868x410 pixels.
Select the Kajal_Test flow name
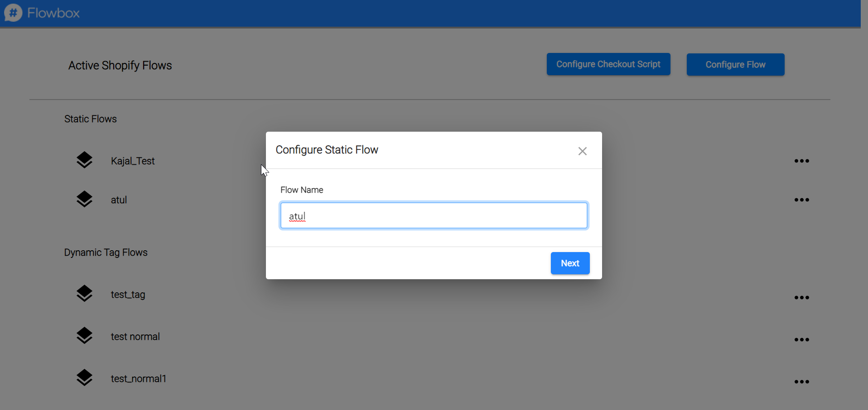click(x=133, y=161)
